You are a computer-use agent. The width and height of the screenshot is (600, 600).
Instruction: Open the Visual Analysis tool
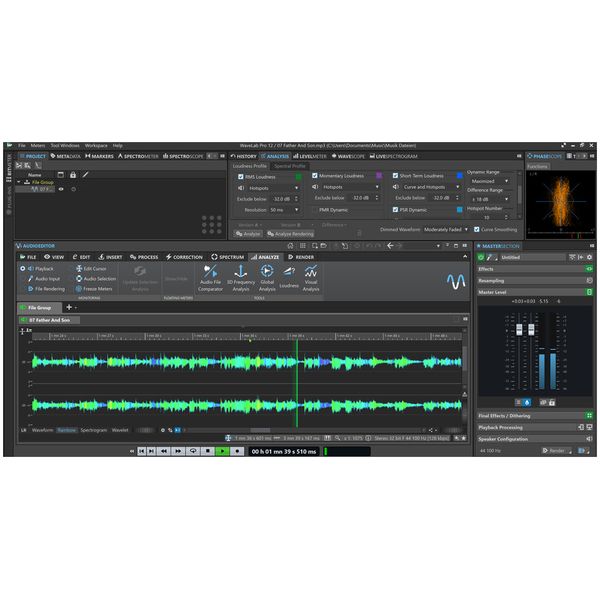(x=311, y=278)
